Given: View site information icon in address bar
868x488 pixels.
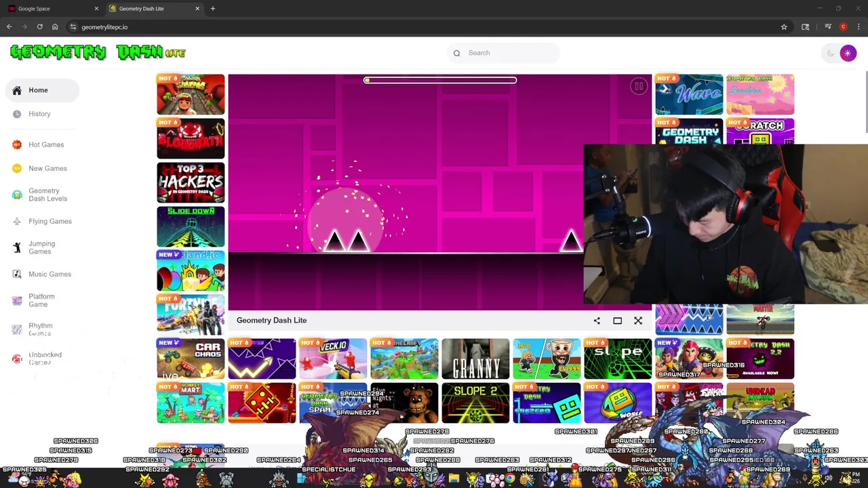Looking at the screenshot, I should click(73, 27).
